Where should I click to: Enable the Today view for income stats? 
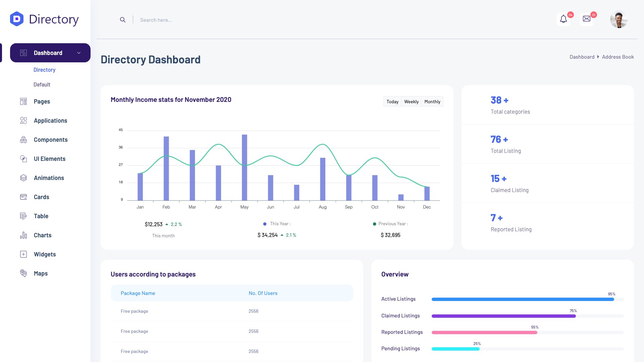click(x=392, y=101)
